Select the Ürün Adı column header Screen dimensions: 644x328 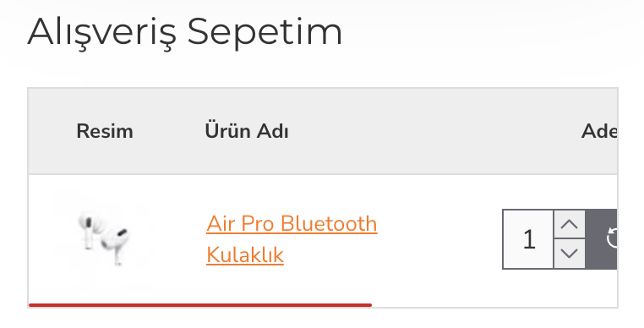click(x=247, y=132)
